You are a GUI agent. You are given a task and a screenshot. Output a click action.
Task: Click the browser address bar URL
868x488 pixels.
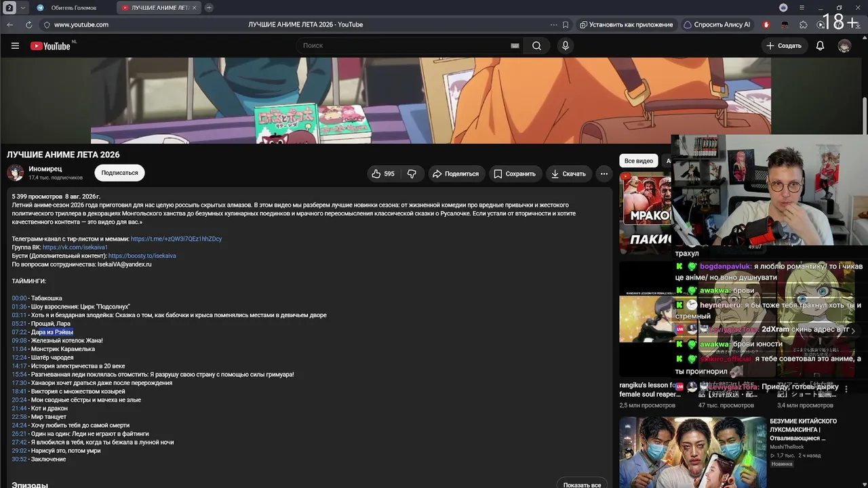81,24
